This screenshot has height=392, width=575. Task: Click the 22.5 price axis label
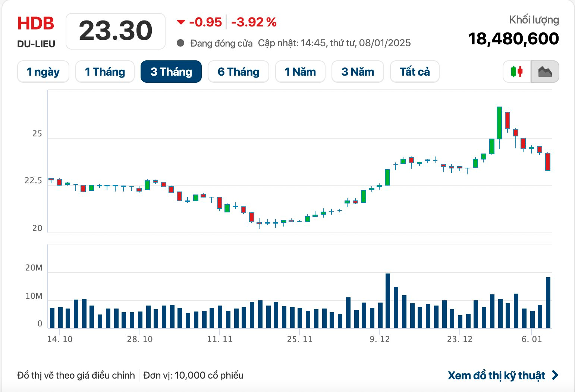pyautogui.click(x=34, y=181)
